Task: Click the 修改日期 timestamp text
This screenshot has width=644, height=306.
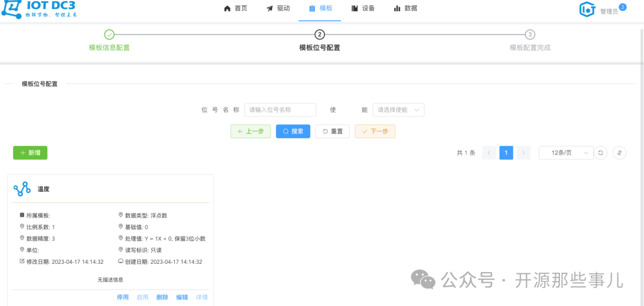Action: [65, 262]
